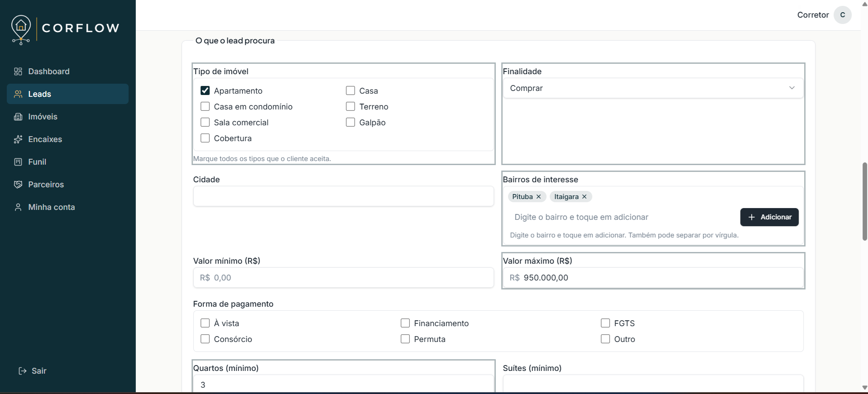Open Funil section in sidebar
Screen dimensions: 868x394
tap(67, 162)
